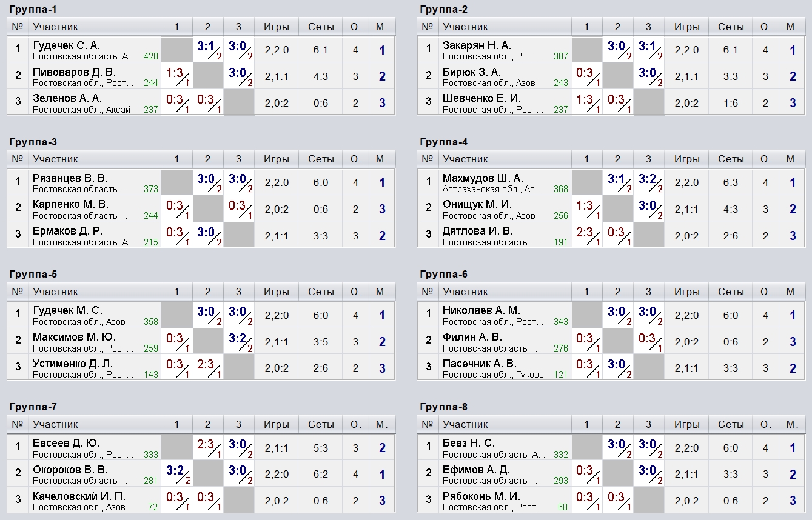Click the М. column header in Группа-8
The height and width of the screenshot is (520, 812).
coord(792,424)
